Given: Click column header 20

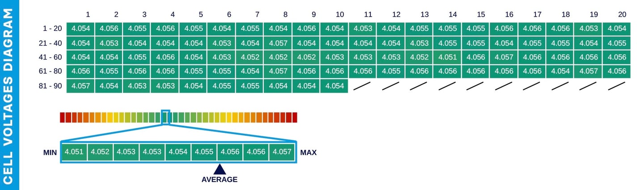Looking at the screenshot, I should pyautogui.click(x=622, y=14).
